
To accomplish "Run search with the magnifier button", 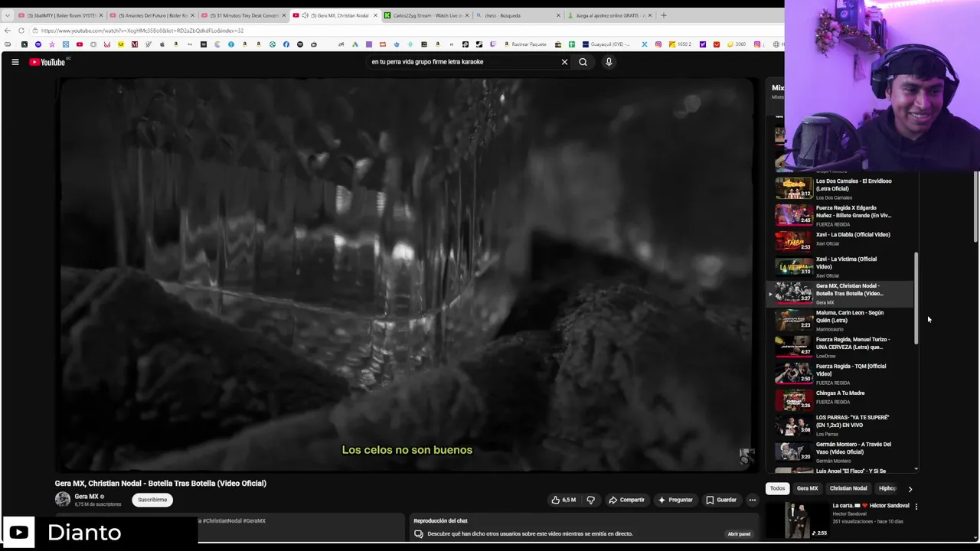I will coord(583,62).
